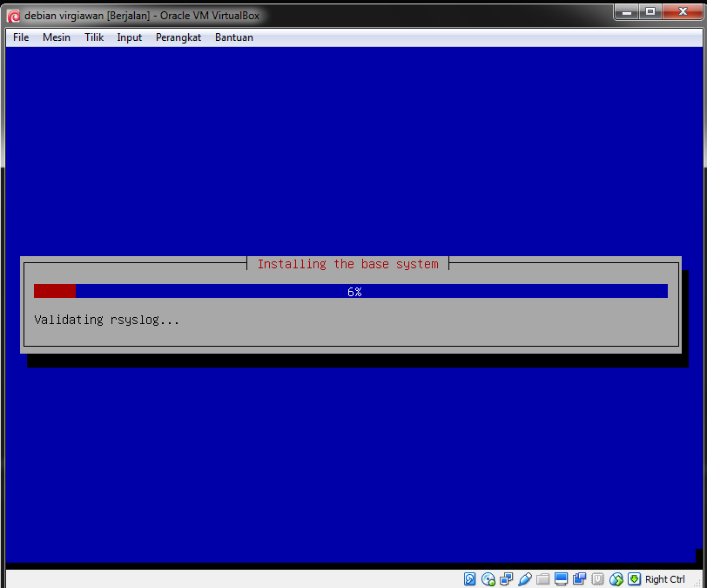
Task: Minimize the VirtualBox window
Action: [x=626, y=11]
